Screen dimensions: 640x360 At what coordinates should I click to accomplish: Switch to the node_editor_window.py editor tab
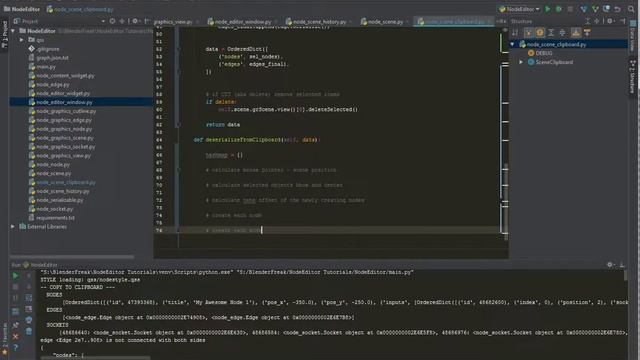pos(242,22)
